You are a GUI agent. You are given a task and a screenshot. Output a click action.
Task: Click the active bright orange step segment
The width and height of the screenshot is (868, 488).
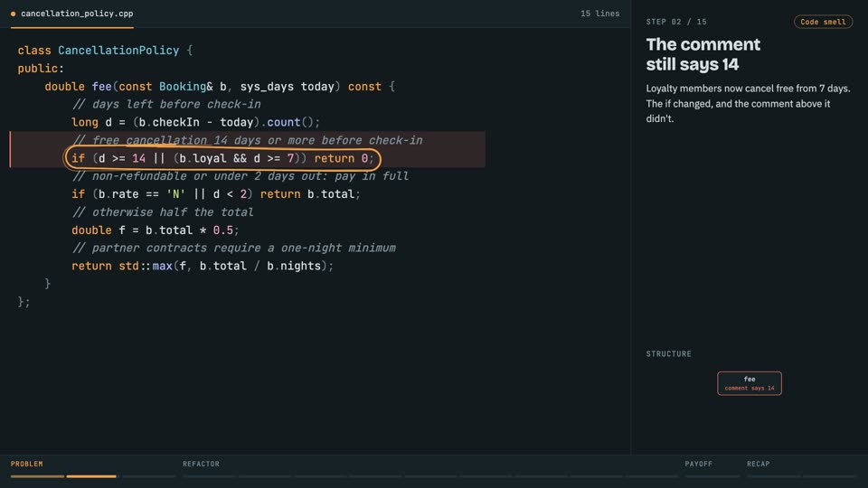[91, 476]
